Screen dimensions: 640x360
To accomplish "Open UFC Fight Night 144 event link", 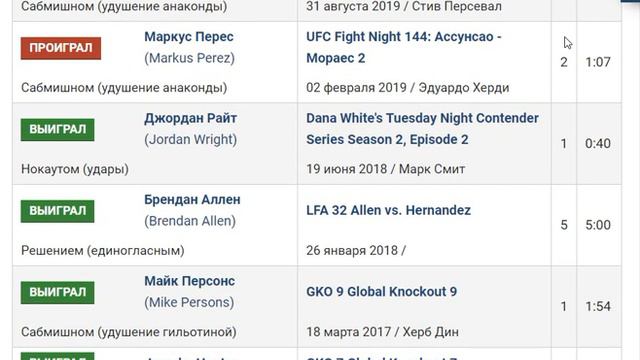I will 404,47.
